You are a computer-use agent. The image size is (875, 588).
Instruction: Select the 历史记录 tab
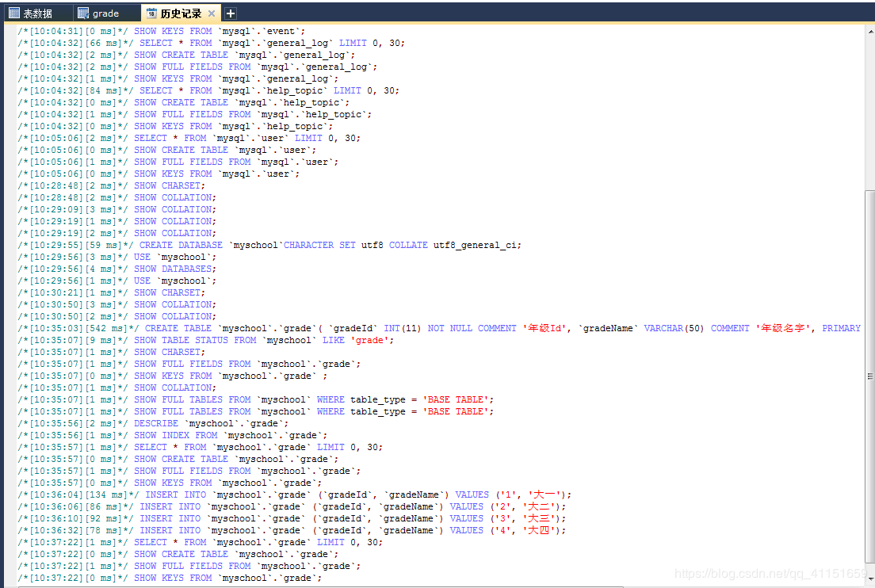pos(181,13)
